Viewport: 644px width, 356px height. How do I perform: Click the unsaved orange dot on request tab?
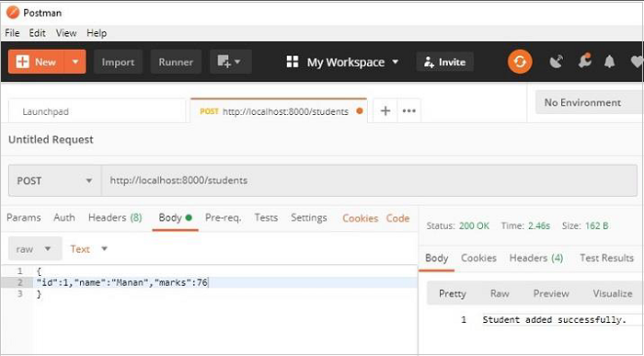[x=360, y=111]
